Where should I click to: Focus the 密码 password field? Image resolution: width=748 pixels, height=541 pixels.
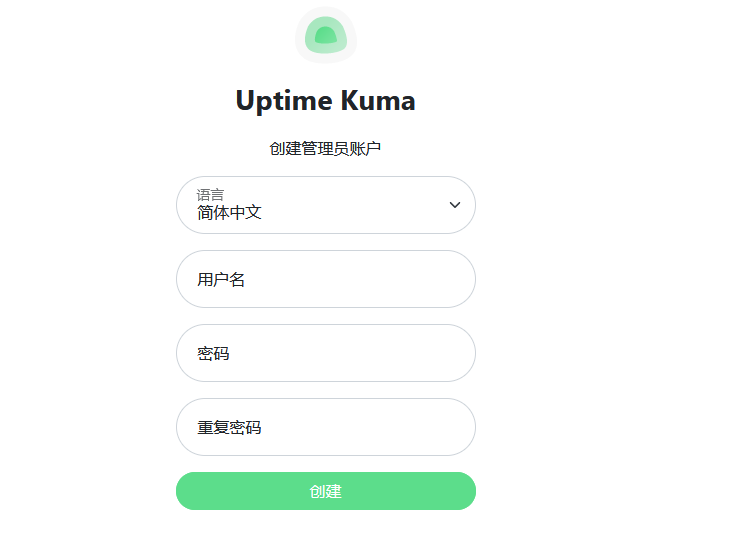coord(325,353)
